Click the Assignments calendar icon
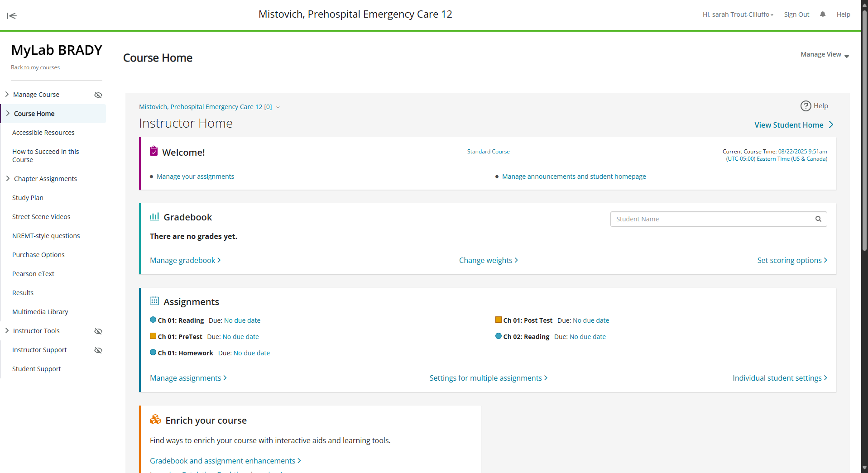Viewport: 868px width, 473px height. (x=154, y=301)
